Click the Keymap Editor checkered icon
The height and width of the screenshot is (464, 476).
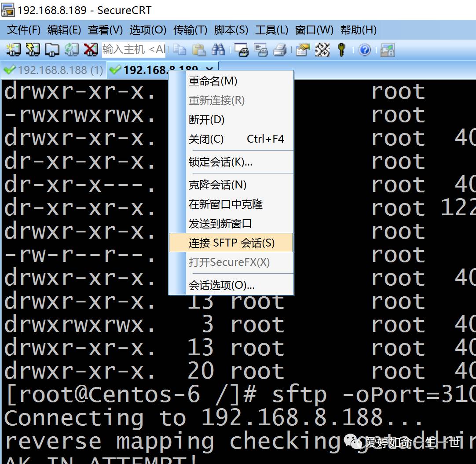(x=322, y=50)
